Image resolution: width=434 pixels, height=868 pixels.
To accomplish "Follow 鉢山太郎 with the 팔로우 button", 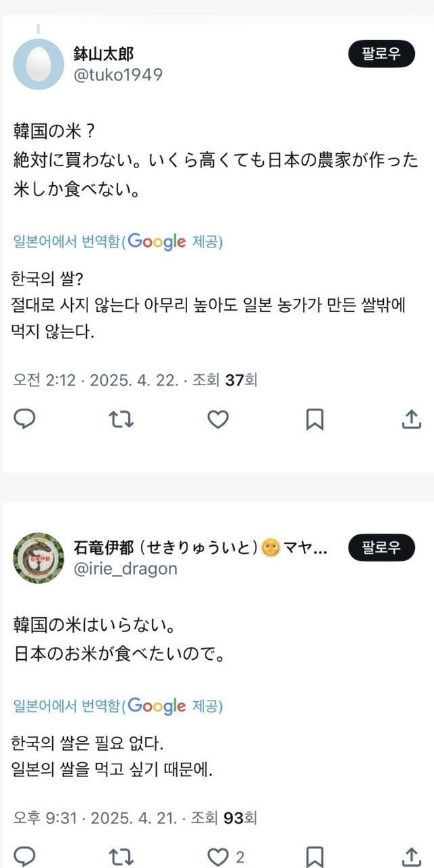I will (x=381, y=54).
